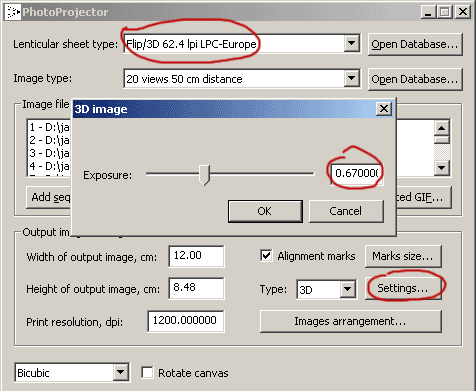Open Images arrangement dialog
The image size is (476, 391).
tap(350, 321)
